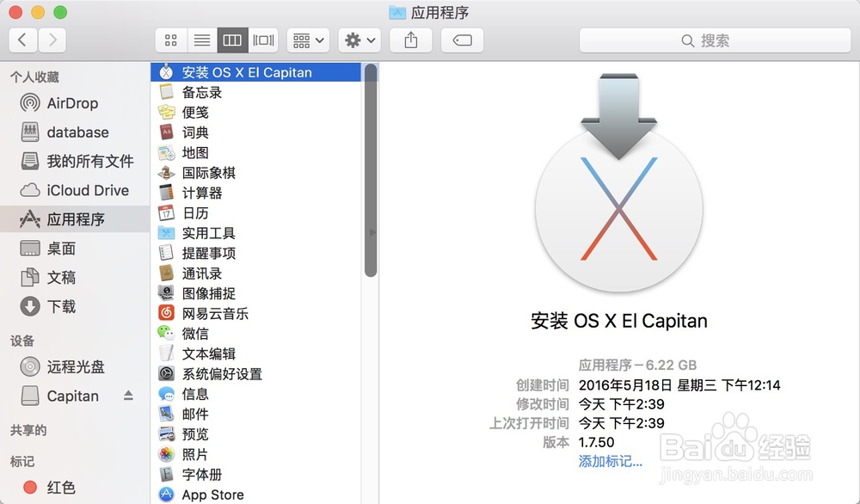
Task: Select 安装 OS X El Capitan list row
Action: (255, 72)
